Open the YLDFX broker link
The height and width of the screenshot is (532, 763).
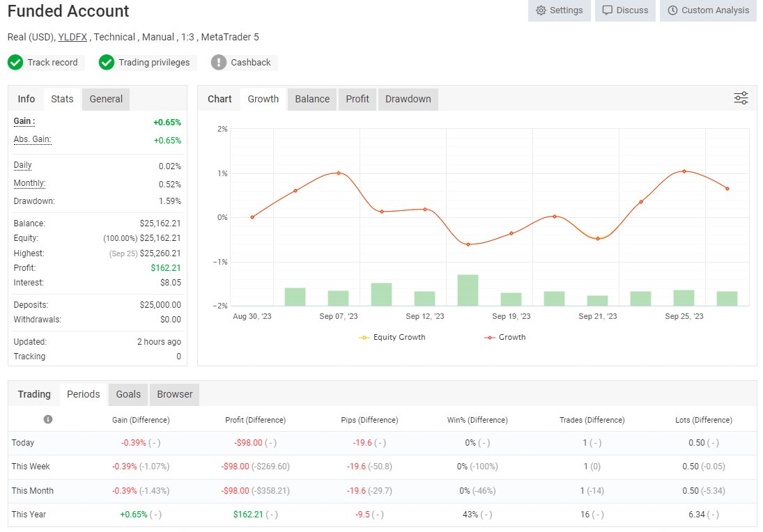point(72,37)
